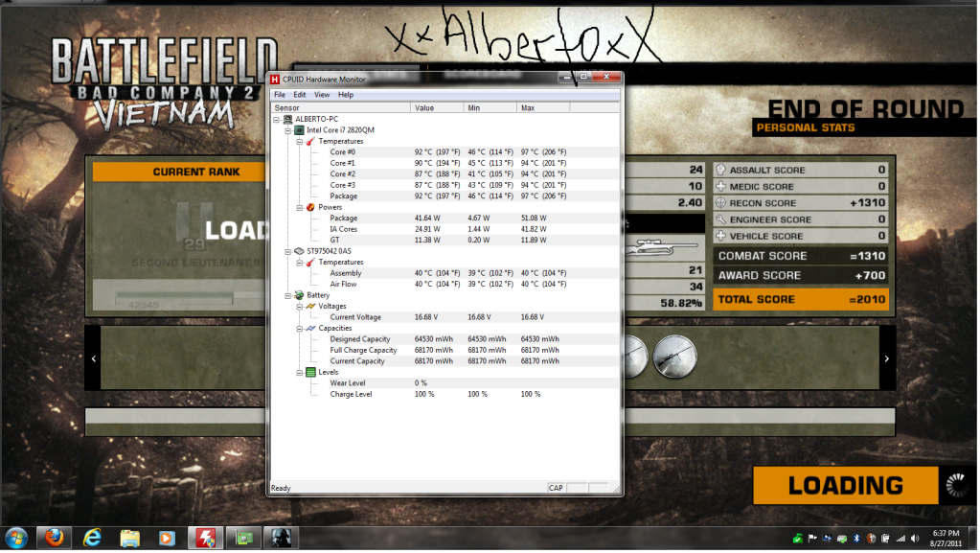Click the ALBERTO-PC computer icon
Image resolution: width=980 pixels, height=553 pixels.
click(287, 119)
